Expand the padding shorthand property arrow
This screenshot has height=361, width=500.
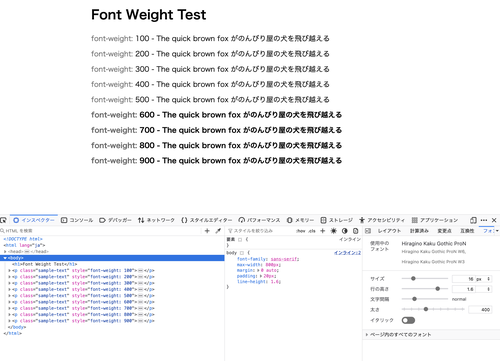(x=261, y=276)
